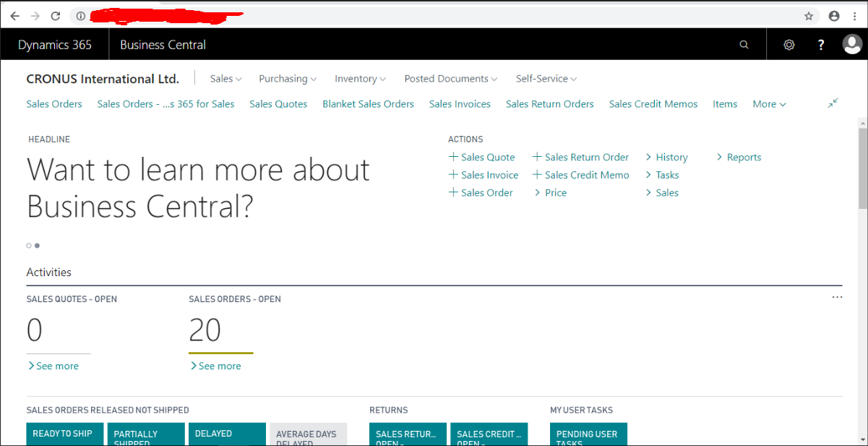Screen dimensions: 868x446
Task: Show the second headline dot
Action: pyautogui.click(x=37, y=246)
